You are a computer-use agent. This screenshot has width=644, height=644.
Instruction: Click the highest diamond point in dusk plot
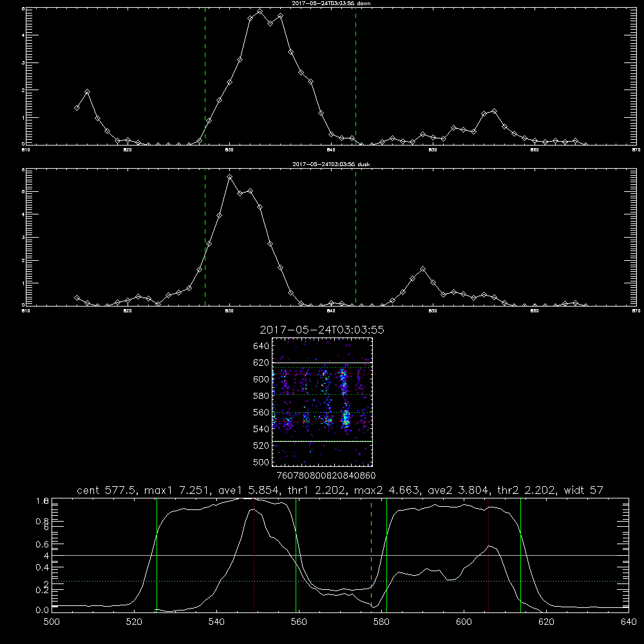[230, 176]
